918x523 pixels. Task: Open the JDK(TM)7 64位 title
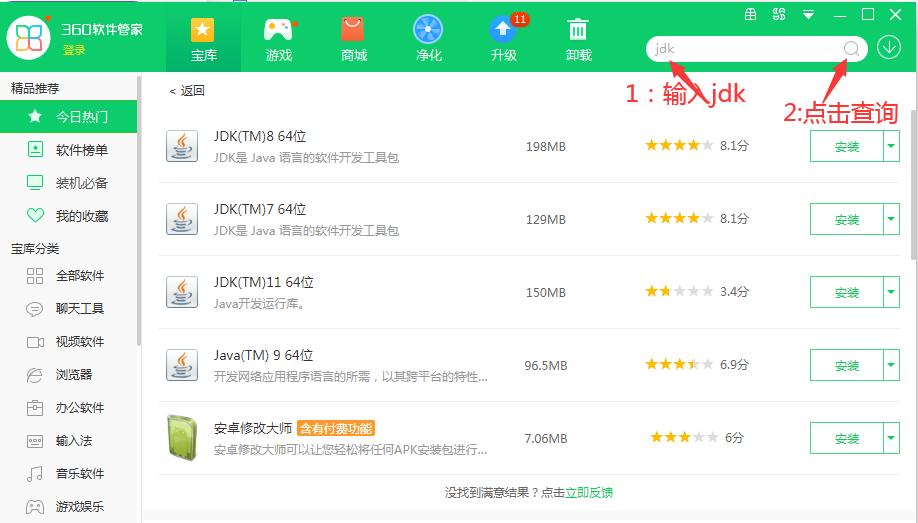(x=260, y=210)
